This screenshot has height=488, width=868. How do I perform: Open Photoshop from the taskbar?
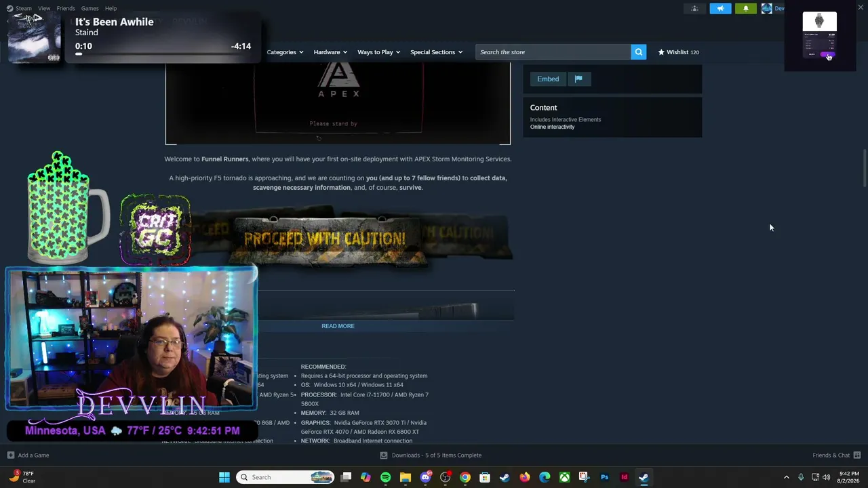point(604,477)
